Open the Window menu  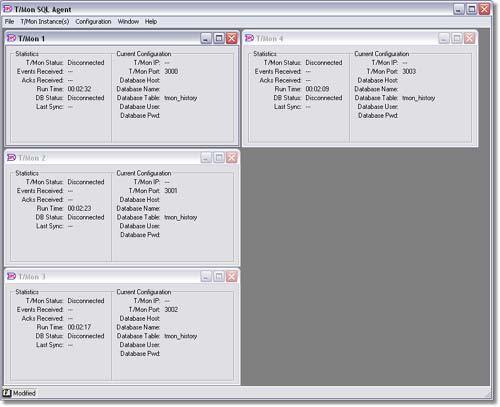[128, 22]
